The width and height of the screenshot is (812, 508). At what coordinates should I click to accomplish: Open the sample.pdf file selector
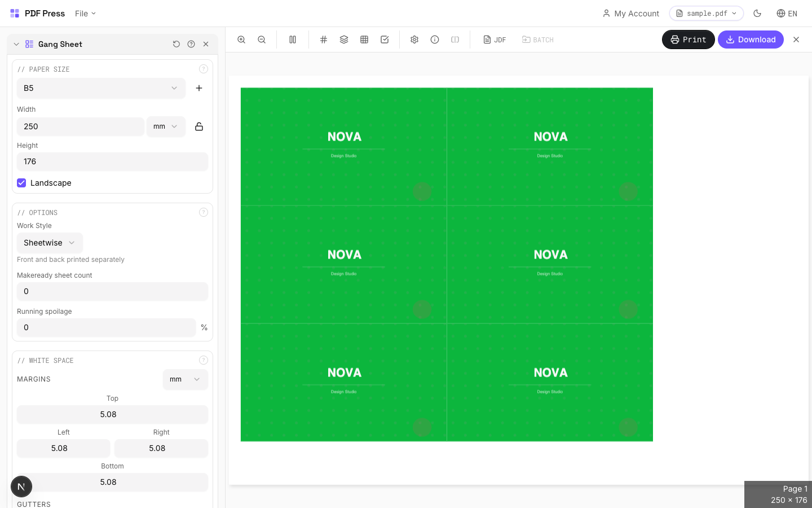point(706,13)
